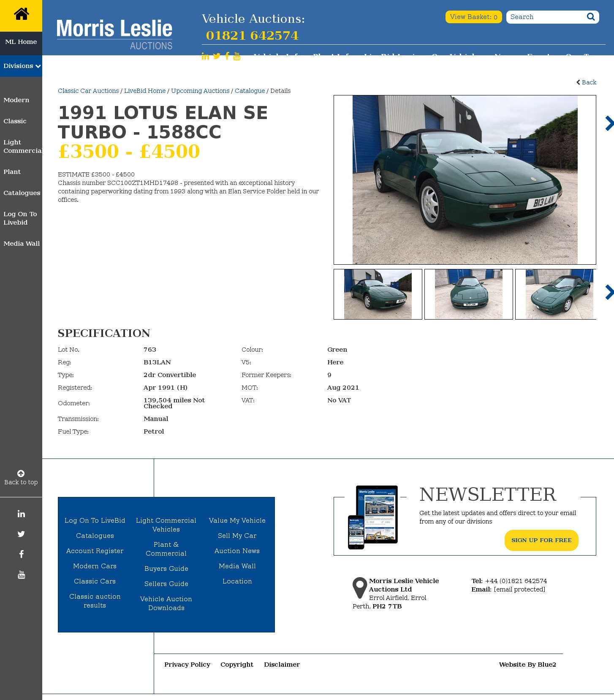Open LiveBid Home breadcrumb
The height and width of the screenshot is (700, 614).
pos(145,91)
